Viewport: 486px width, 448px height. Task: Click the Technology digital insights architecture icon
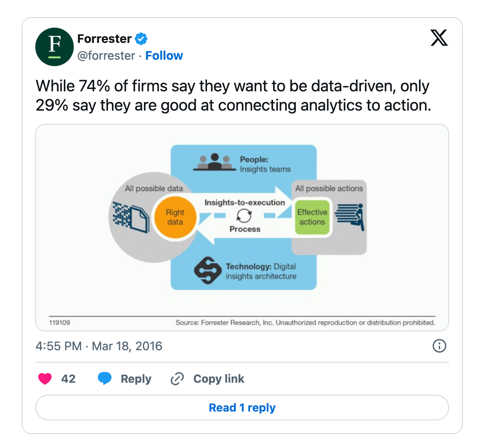click(207, 270)
